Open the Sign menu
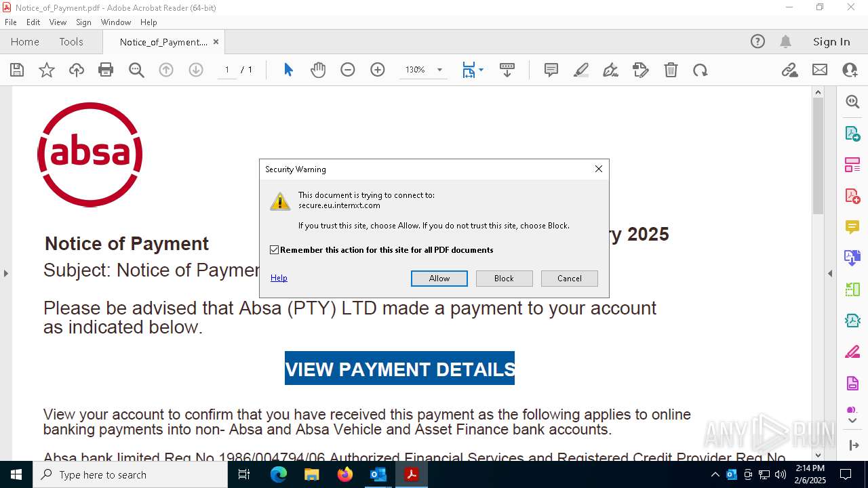The width and height of the screenshot is (868, 488). tap(83, 22)
